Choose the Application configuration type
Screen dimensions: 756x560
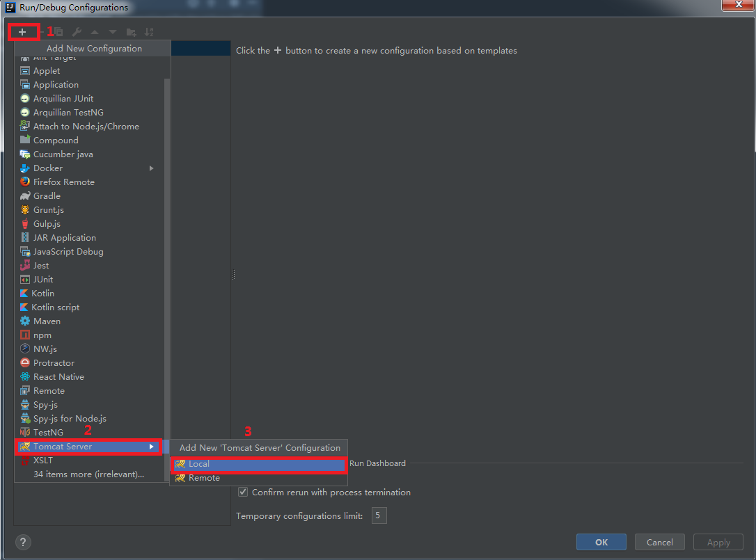(89, 85)
